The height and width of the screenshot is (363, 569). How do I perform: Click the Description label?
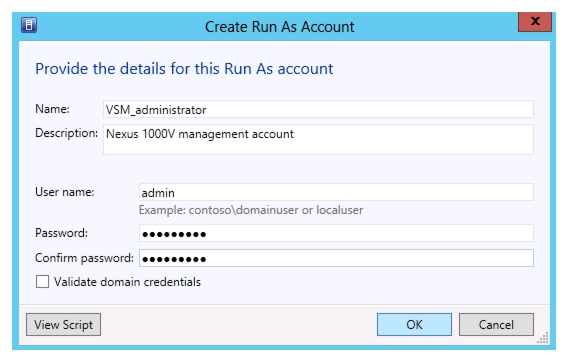click(x=66, y=133)
